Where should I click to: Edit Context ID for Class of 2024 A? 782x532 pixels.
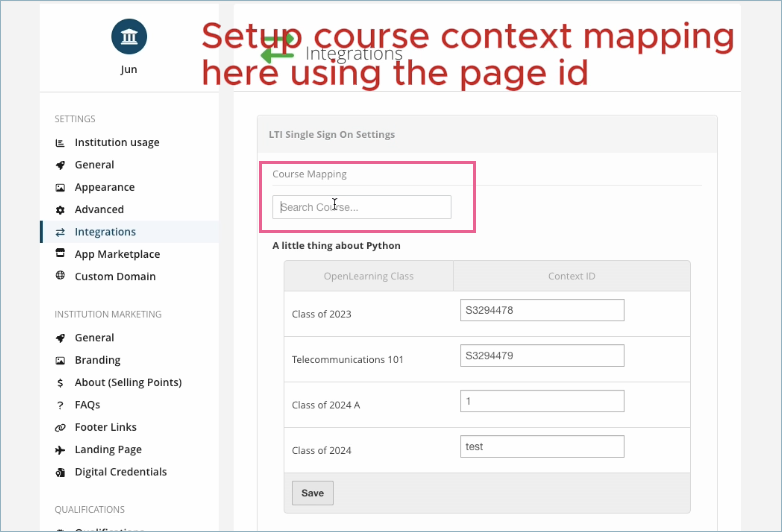(x=542, y=401)
